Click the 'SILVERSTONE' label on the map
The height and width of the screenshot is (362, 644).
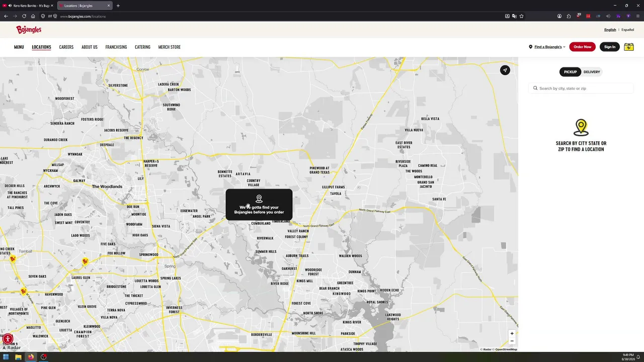coord(118,85)
